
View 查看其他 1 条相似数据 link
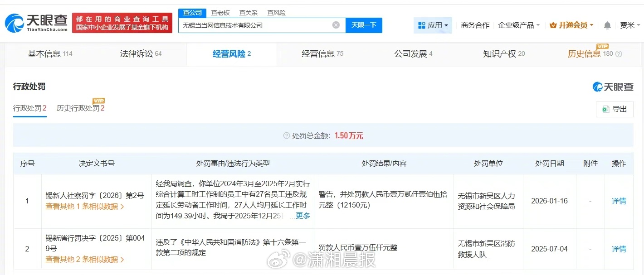pos(85,207)
